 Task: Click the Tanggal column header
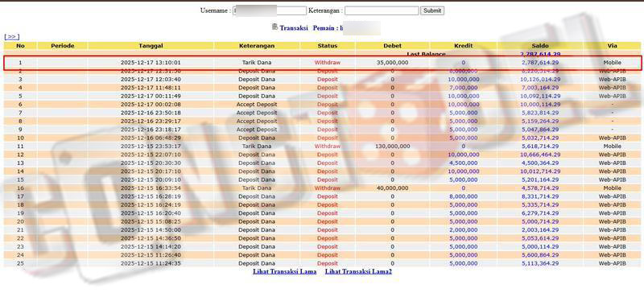coord(151,46)
